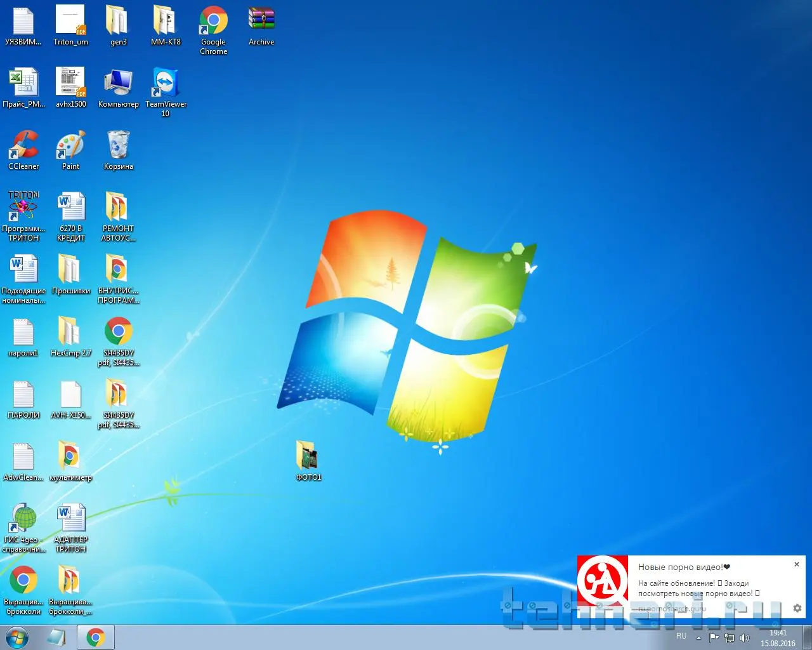The image size is (812, 650).
Task: Select the Paint shortcut on desktop
Action: click(70, 150)
